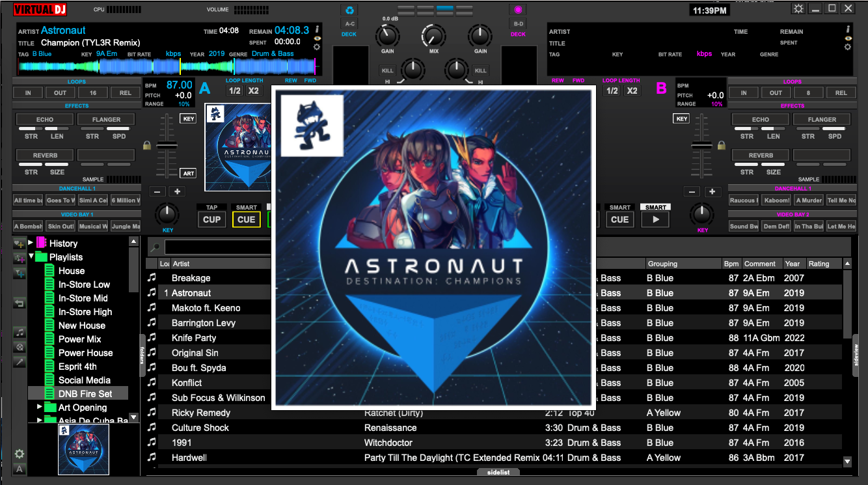
Task: Click the VirtualDJ logo
Action: click(40, 10)
